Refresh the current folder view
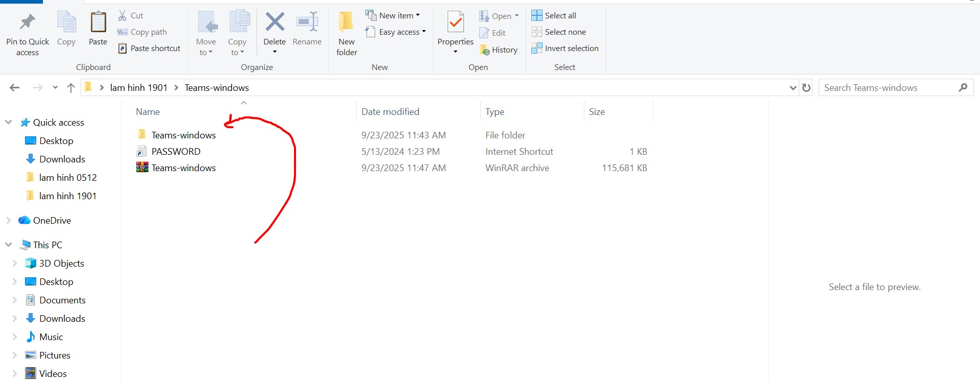Viewport: 980px width, 381px height. pyautogui.click(x=806, y=88)
